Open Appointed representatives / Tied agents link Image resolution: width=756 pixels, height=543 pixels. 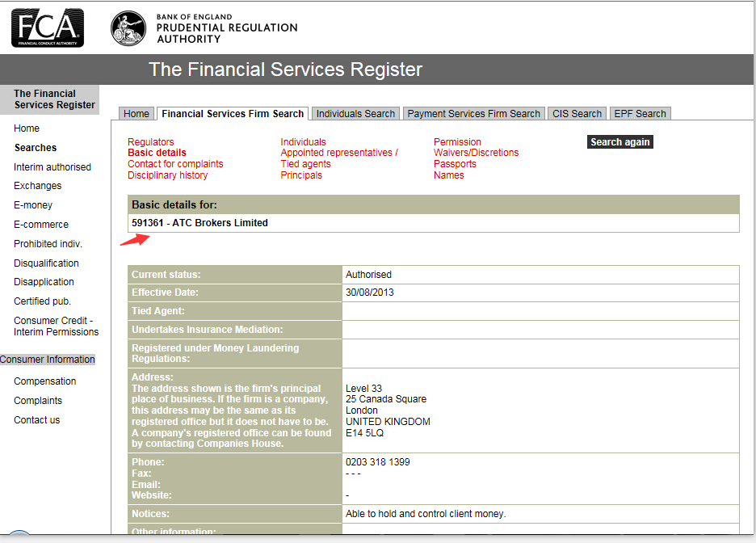(339, 158)
